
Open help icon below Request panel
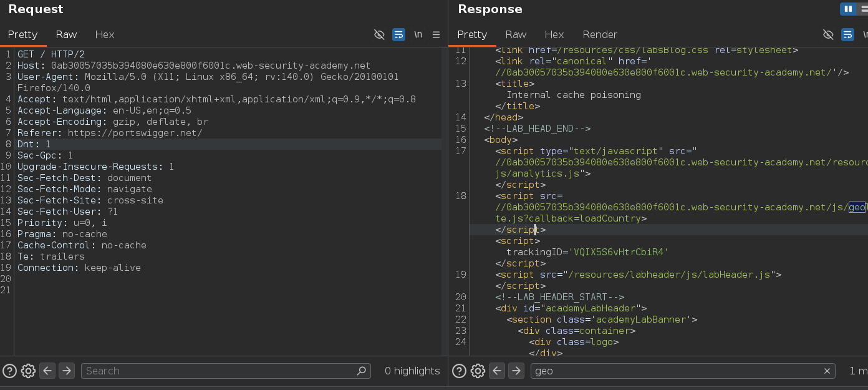pos(9,371)
